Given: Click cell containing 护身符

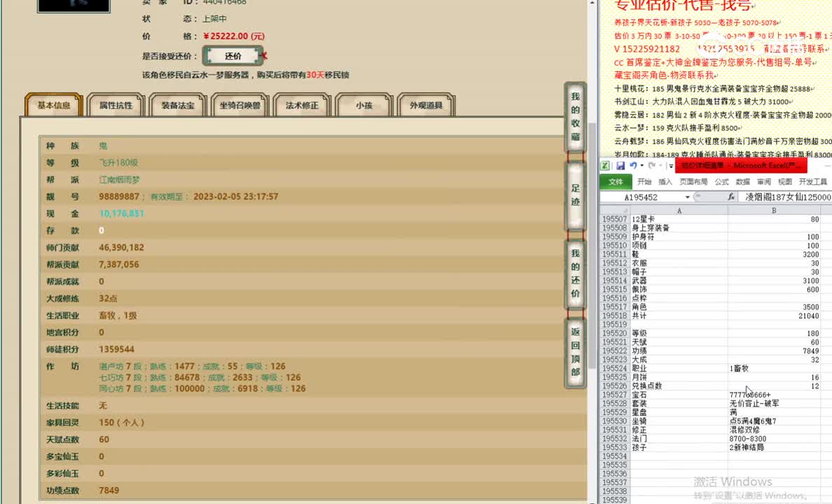Looking at the screenshot, I should 679,237.
